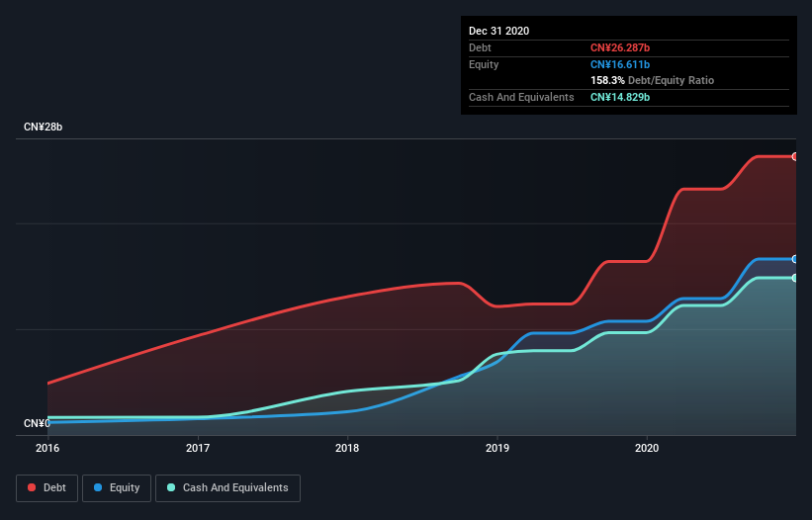The height and width of the screenshot is (520, 812).
Task: Click the teal Cash endpoint marker
Action: 795,278
